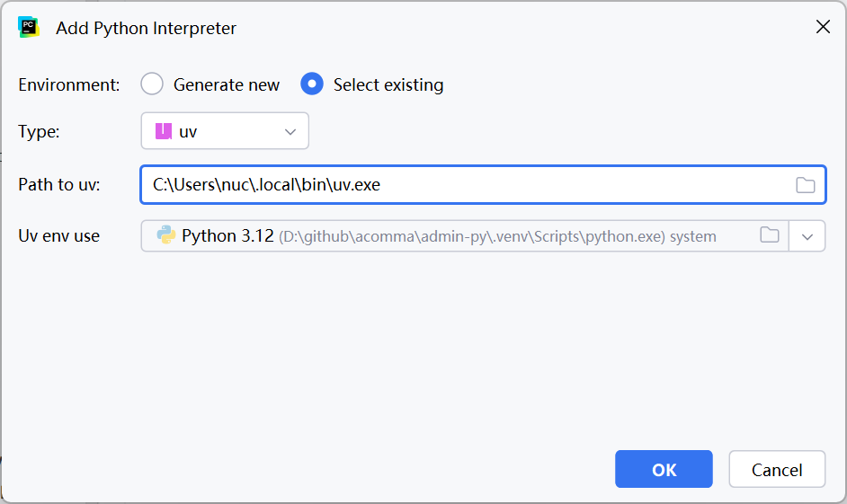Confirm with the OK button
Image resolution: width=847 pixels, height=504 pixels.
click(x=664, y=469)
